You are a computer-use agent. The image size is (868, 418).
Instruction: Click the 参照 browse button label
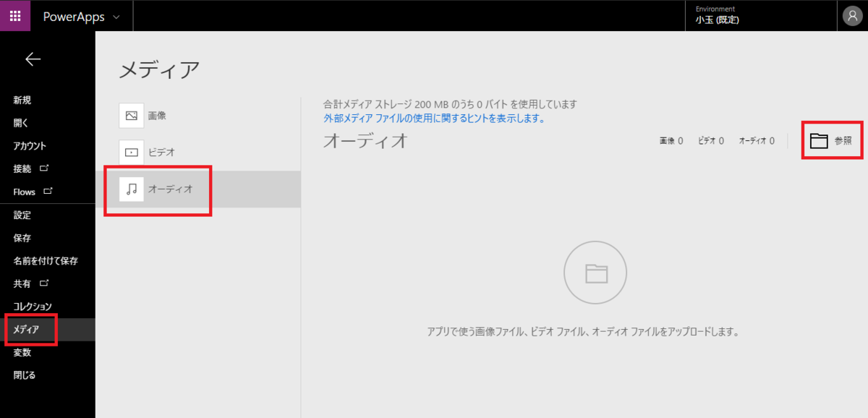click(x=843, y=141)
